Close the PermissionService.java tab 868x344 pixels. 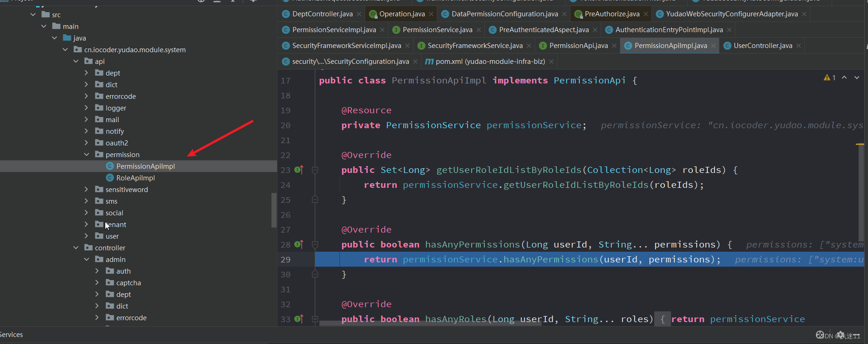click(x=479, y=30)
